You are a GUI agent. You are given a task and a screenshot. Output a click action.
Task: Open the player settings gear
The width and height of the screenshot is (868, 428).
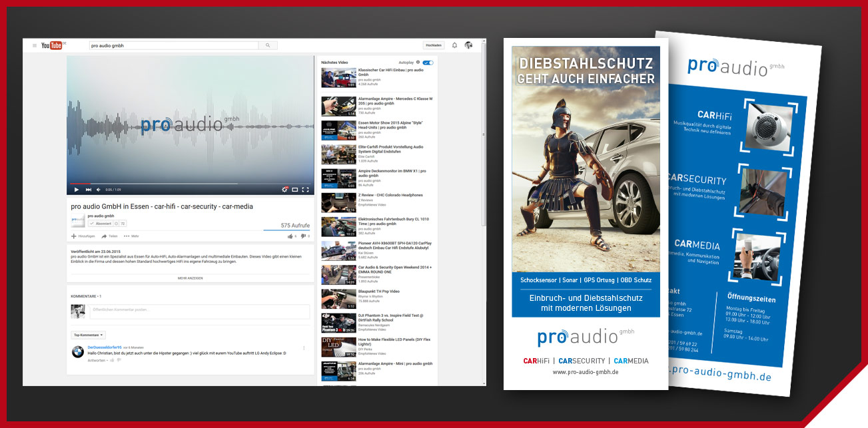click(284, 190)
